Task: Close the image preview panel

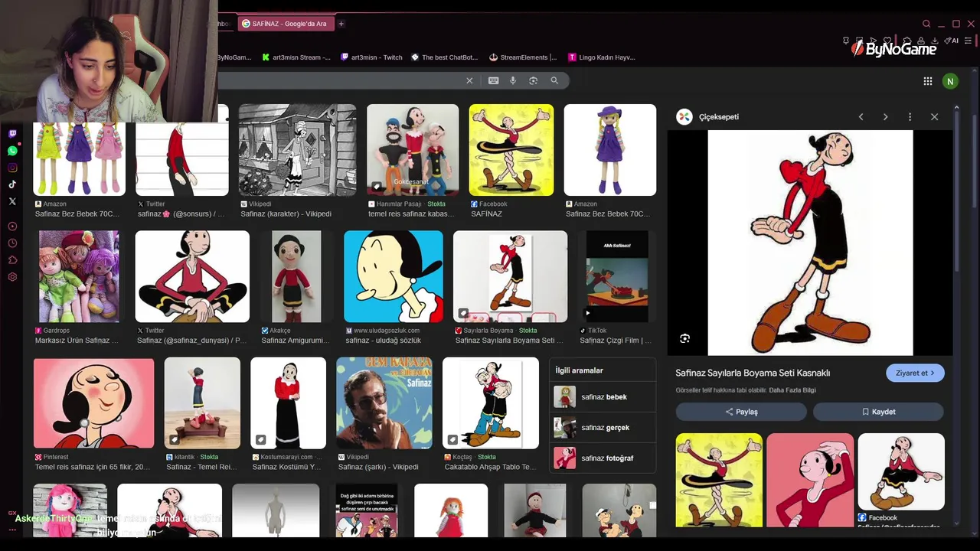Action: tap(934, 117)
